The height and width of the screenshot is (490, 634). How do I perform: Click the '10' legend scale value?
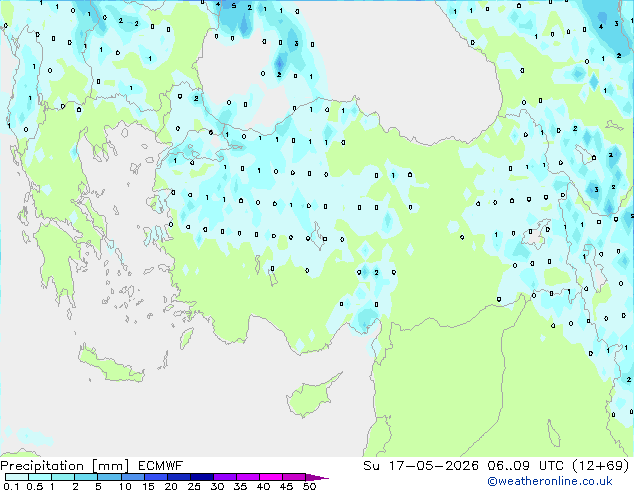pyautogui.click(x=125, y=486)
